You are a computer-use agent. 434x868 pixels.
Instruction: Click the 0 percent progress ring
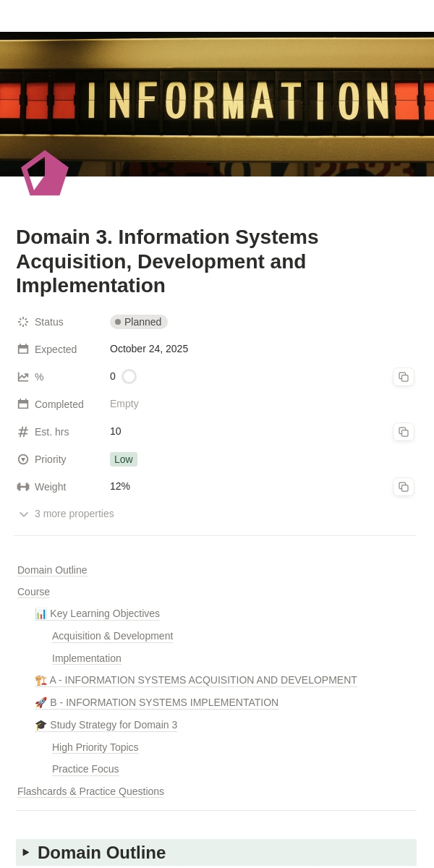(129, 376)
